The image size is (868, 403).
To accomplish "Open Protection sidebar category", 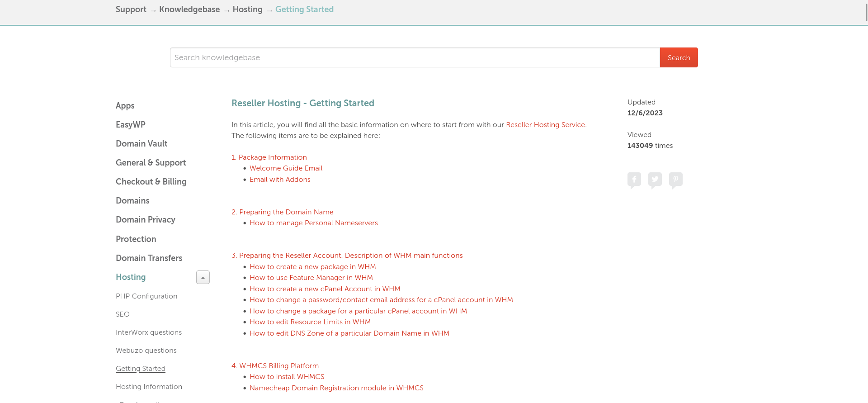I will (136, 239).
